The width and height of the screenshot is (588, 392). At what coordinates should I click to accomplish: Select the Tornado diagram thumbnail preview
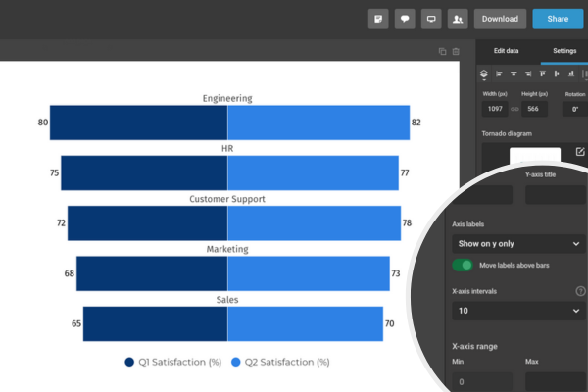[x=535, y=155]
